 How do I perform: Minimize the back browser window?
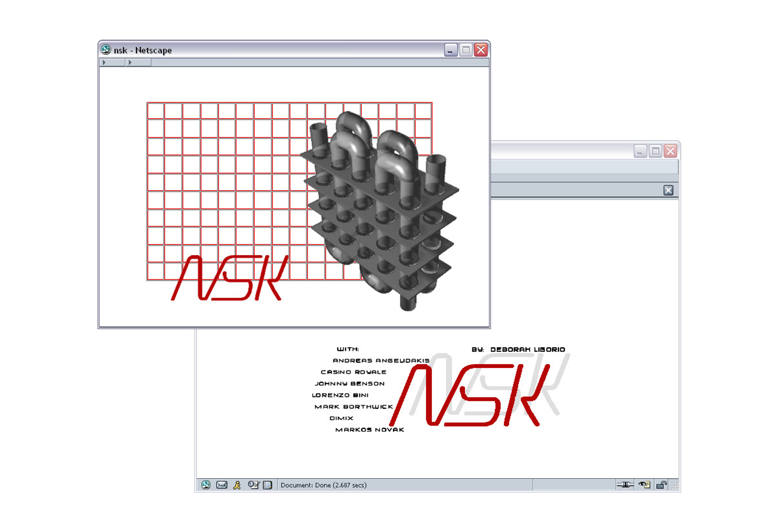(x=640, y=151)
